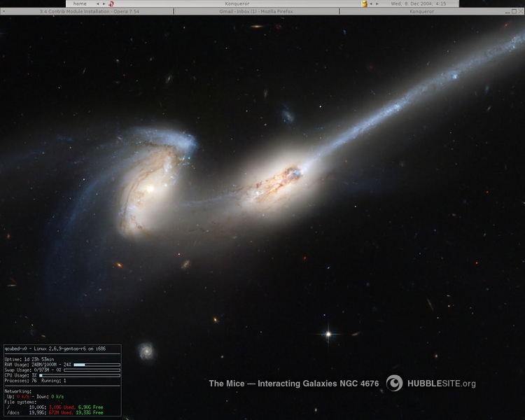The image size is (525, 420).
Task: Click the /docs file system line
Action: pyautogui.click(x=56, y=413)
